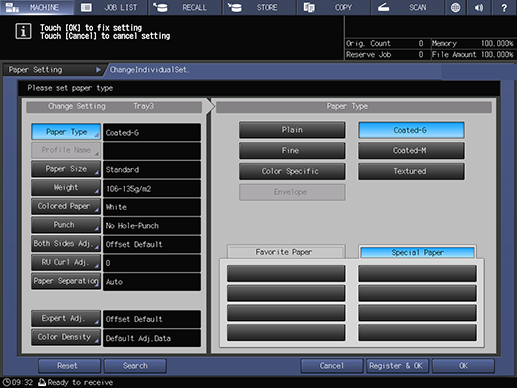Click the Cancel button
517x388 pixels.
[332, 366]
